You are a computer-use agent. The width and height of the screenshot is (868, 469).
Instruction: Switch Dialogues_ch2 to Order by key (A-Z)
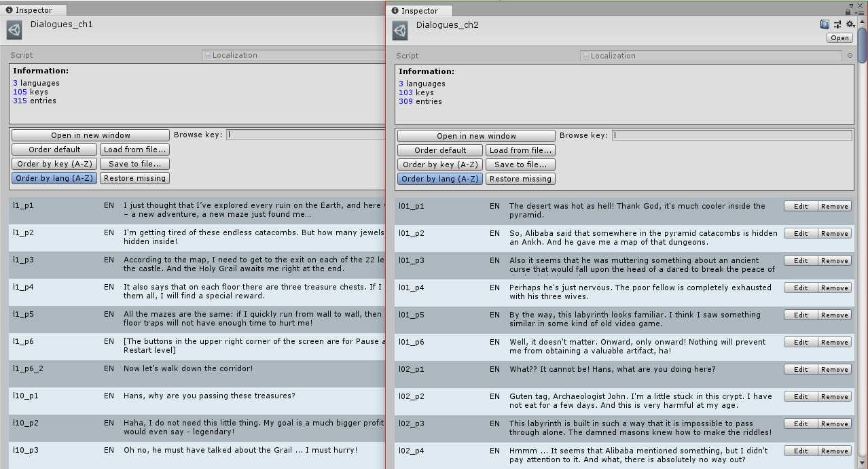point(440,164)
